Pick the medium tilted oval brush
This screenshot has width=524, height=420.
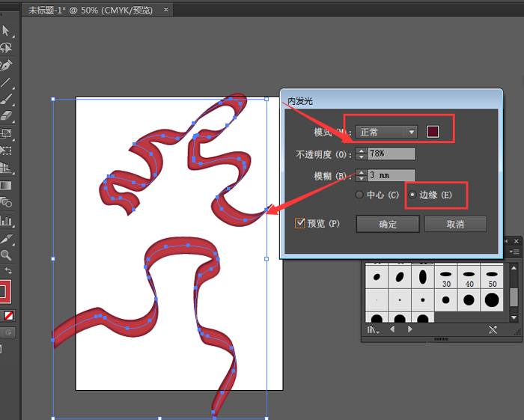pos(400,277)
